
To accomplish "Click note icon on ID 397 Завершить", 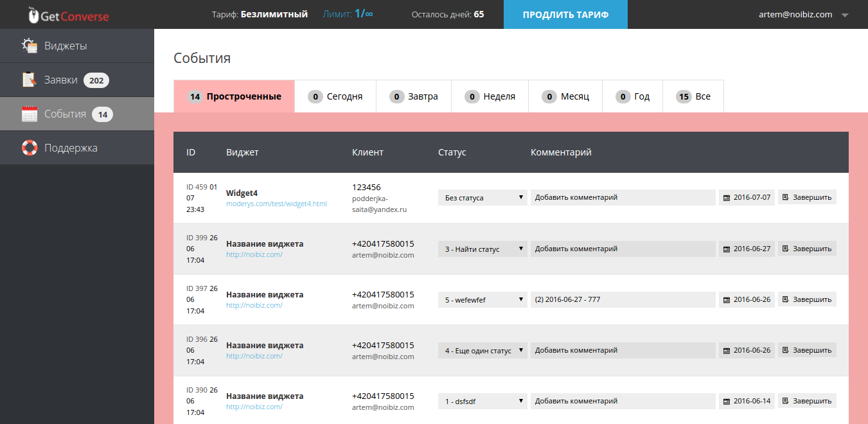I will [785, 299].
